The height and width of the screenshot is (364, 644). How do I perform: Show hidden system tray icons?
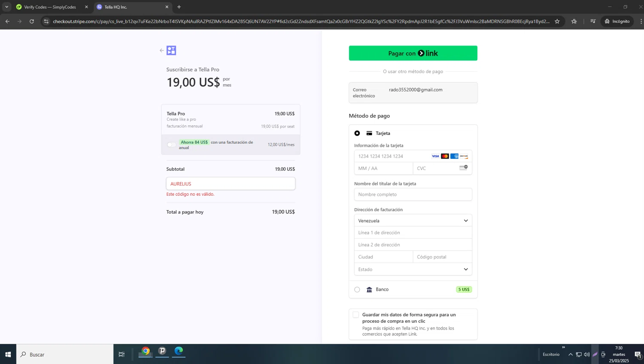(571, 355)
